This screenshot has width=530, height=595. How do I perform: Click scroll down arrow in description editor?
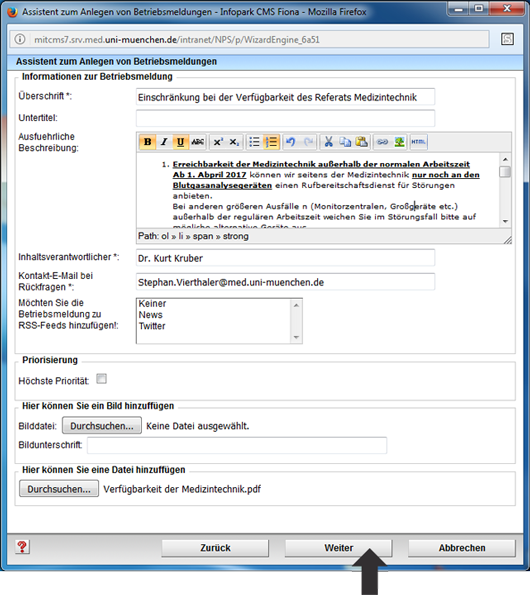[x=505, y=221]
